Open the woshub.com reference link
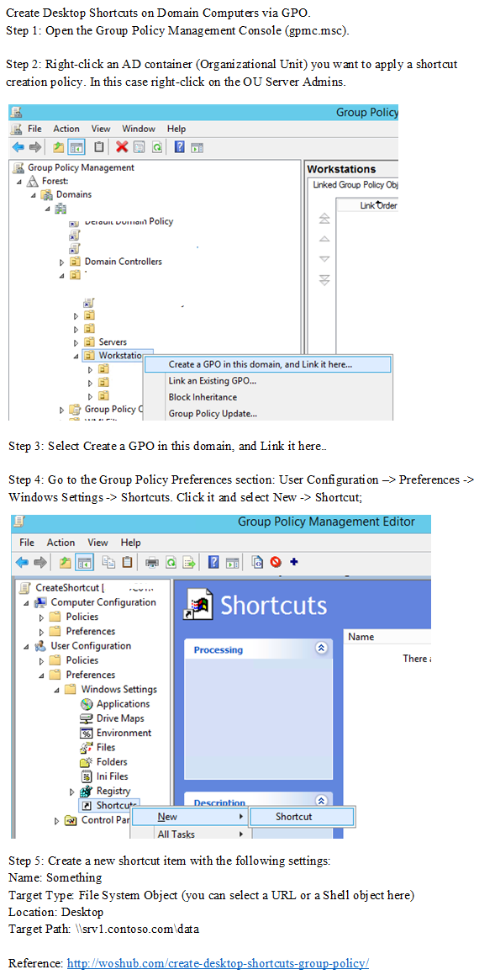495x980 pixels. click(218, 963)
